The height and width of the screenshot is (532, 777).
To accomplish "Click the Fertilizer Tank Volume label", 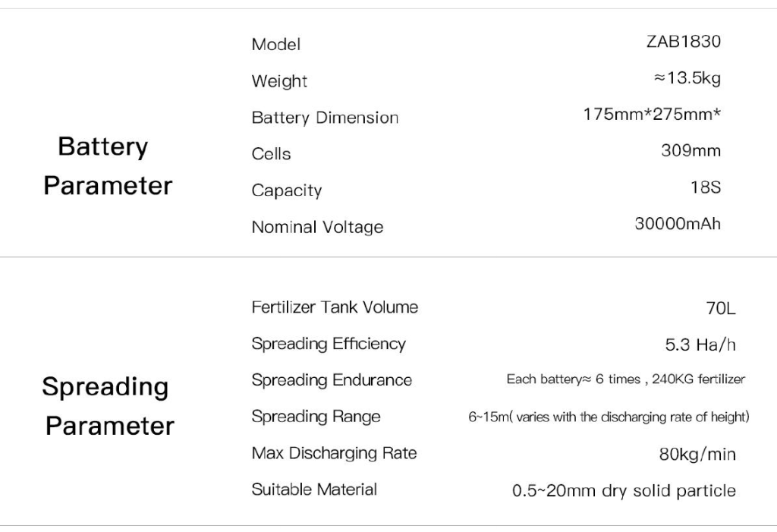I will pyautogui.click(x=335, y=307).
